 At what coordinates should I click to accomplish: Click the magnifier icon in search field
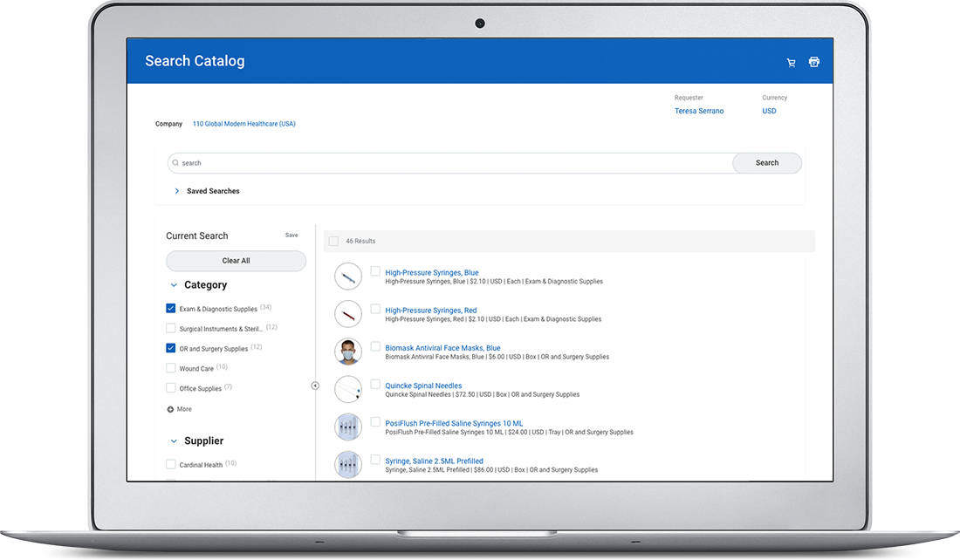[x=175, y=163]
